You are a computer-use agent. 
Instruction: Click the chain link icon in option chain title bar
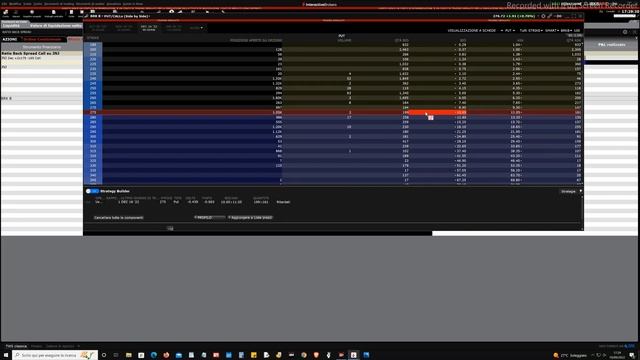point(550,16)
